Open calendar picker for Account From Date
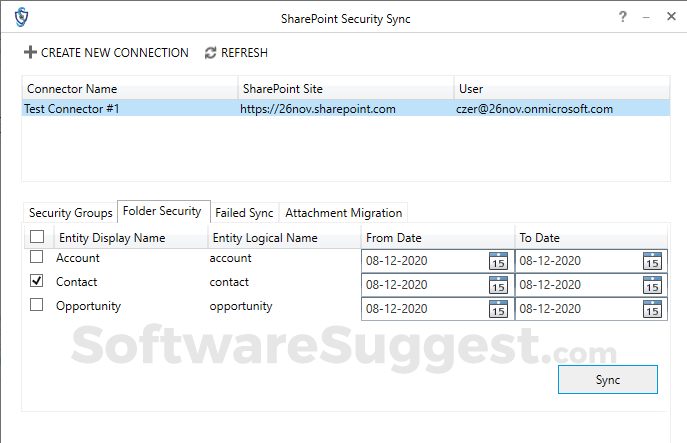This screenshot has height=443, width=687. pos(498,261)
